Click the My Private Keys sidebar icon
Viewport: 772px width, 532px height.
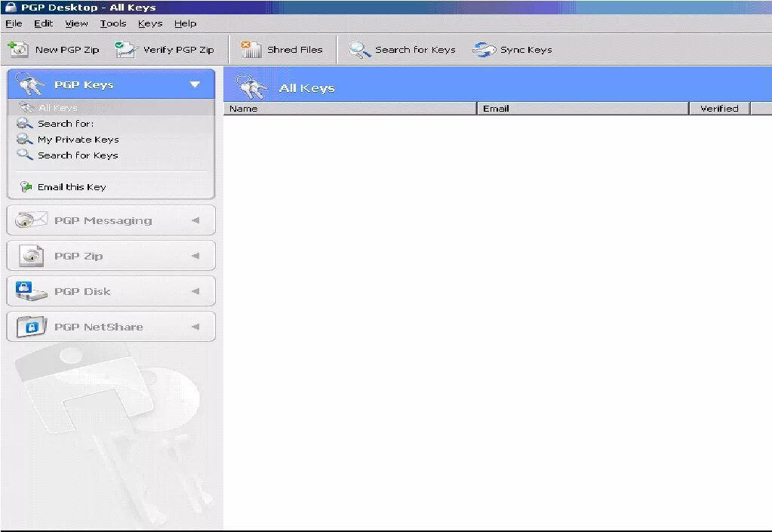(x=25, y=139)
